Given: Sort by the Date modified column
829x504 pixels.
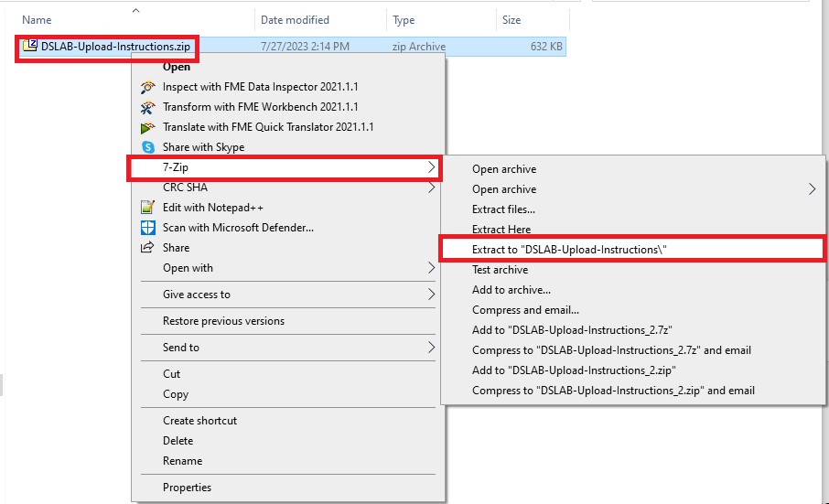Looking at the screenshot, I should 296,19.
